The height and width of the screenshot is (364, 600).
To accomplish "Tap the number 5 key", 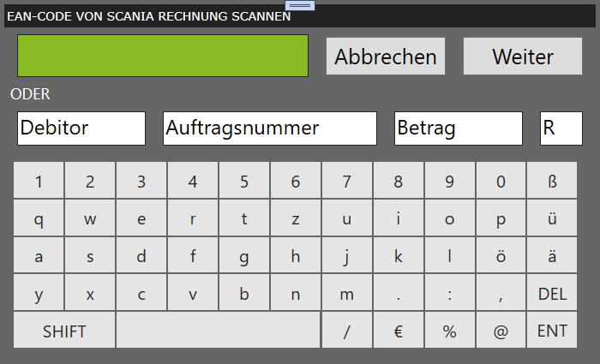I will click(x=244, y=180).
